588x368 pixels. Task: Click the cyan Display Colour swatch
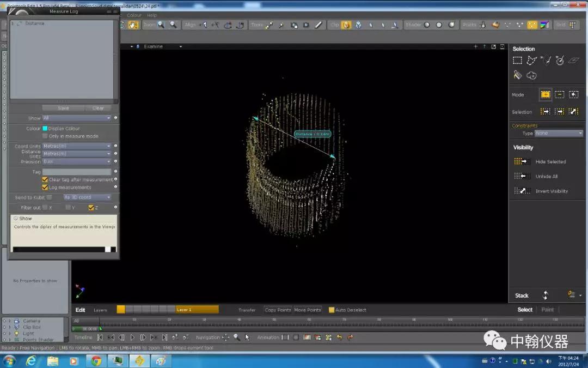(45, 129)
